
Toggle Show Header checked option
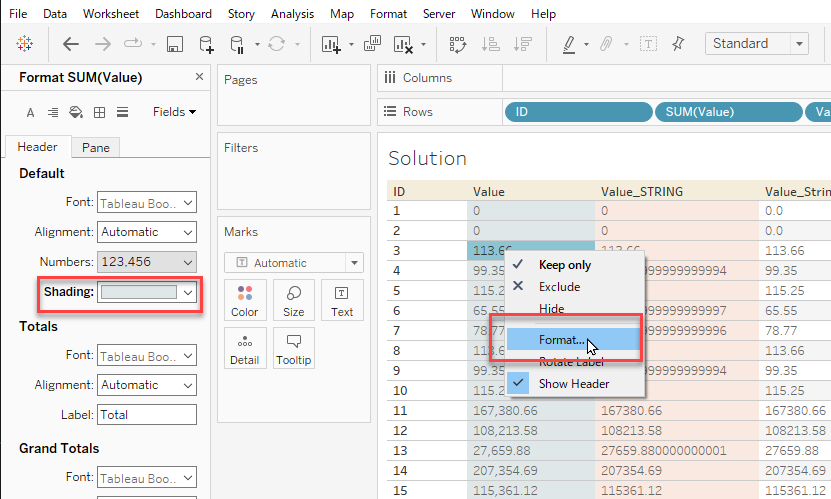click(574, 384)
